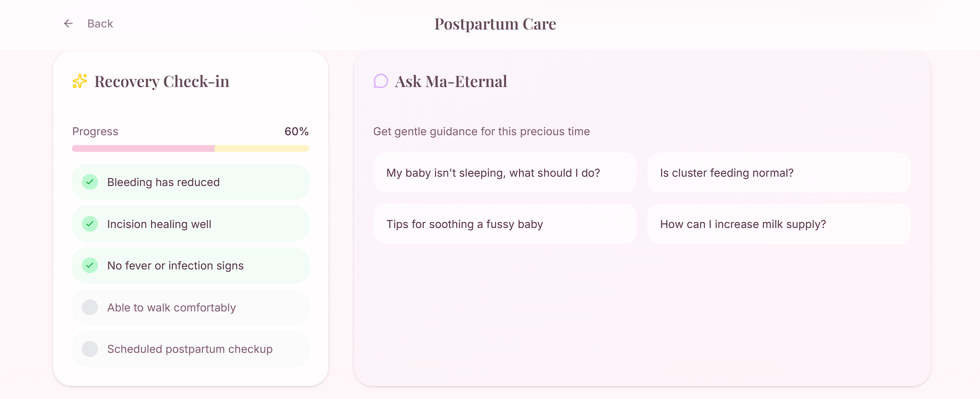Go back using the Back link
This screenshot has height=399, width=980.
pos(100,24)
